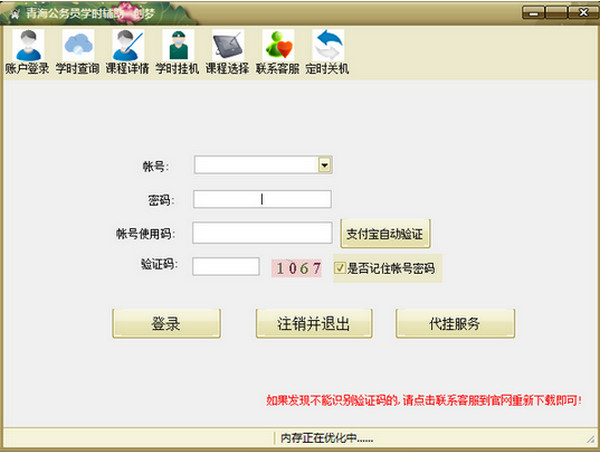
Task: Click the app icon in the title bar
Action: pos(14,13)
